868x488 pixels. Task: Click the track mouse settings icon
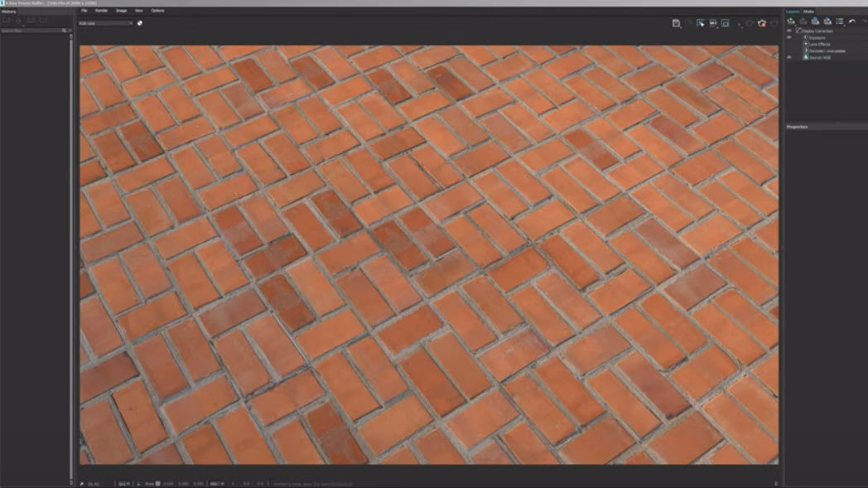click(x=713, y=23)
